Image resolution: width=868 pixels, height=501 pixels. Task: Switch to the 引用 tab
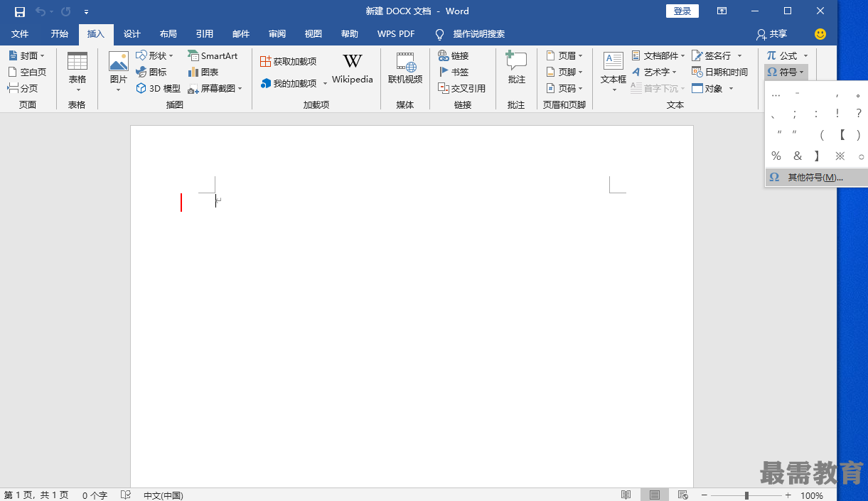(x=205, y=34)
